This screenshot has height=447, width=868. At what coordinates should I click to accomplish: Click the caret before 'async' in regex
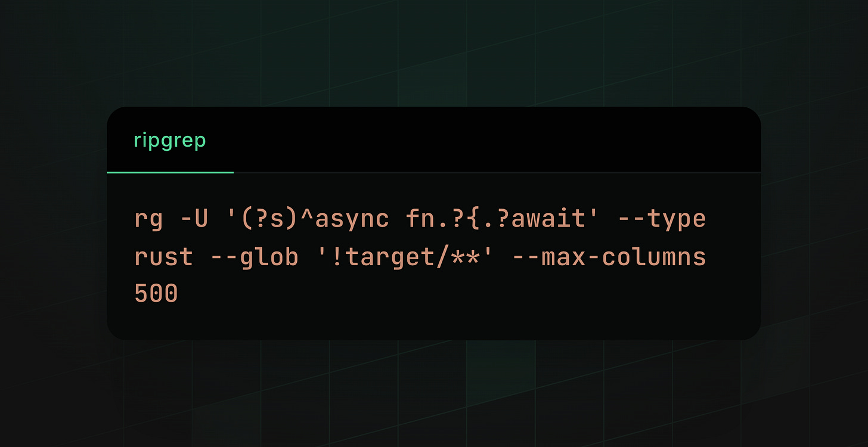[x=307, y=215]
